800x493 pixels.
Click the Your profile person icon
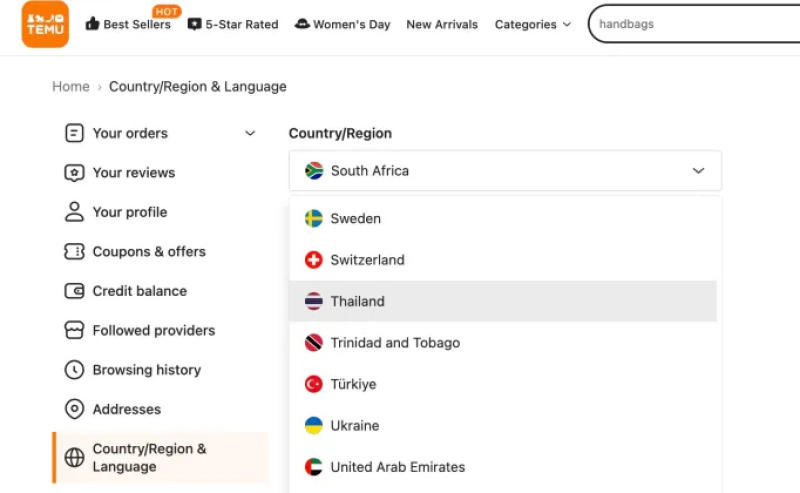click(74, 212)
